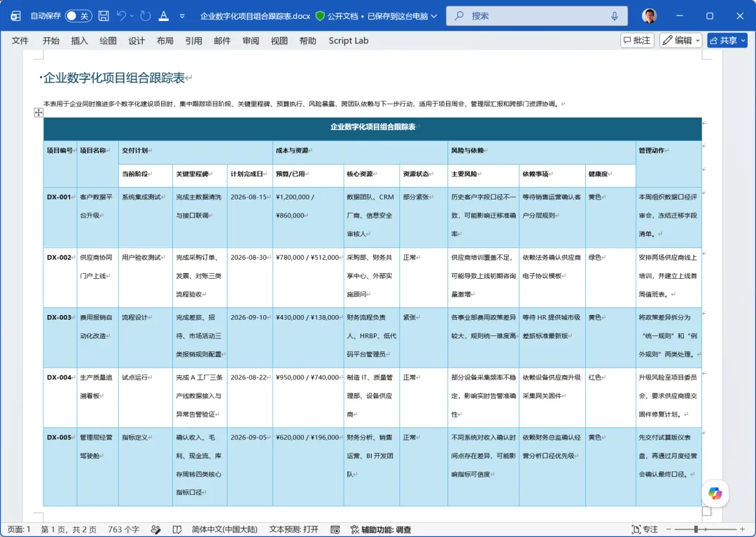Click the zoom slider handle

click(x=696, y=529)
